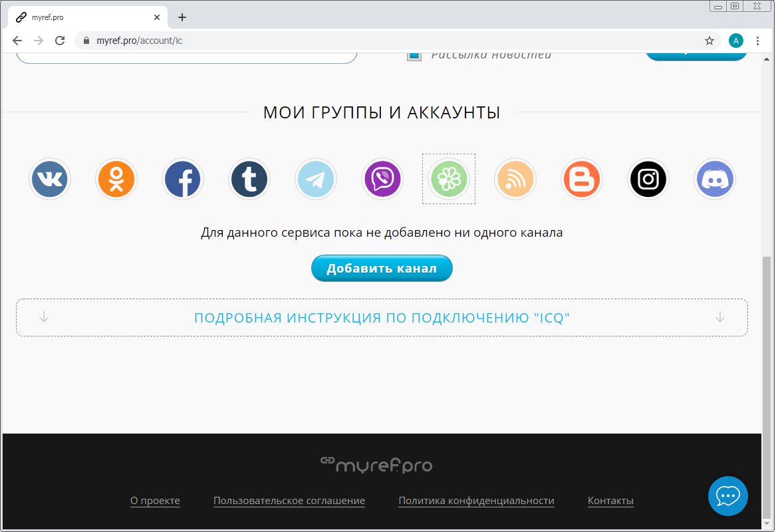Click the ICQ green flower icon
This screenshot has width=776, height=532.
pos(449,179)
